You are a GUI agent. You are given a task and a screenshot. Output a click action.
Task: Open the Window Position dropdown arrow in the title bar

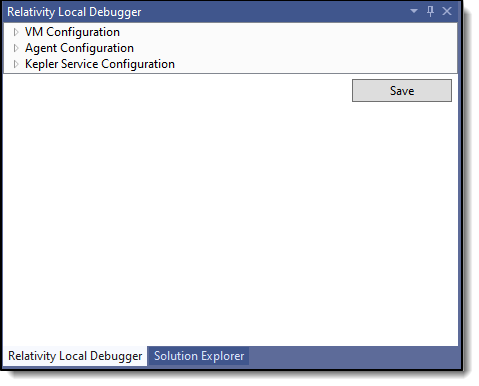click(x=414, y=11)
